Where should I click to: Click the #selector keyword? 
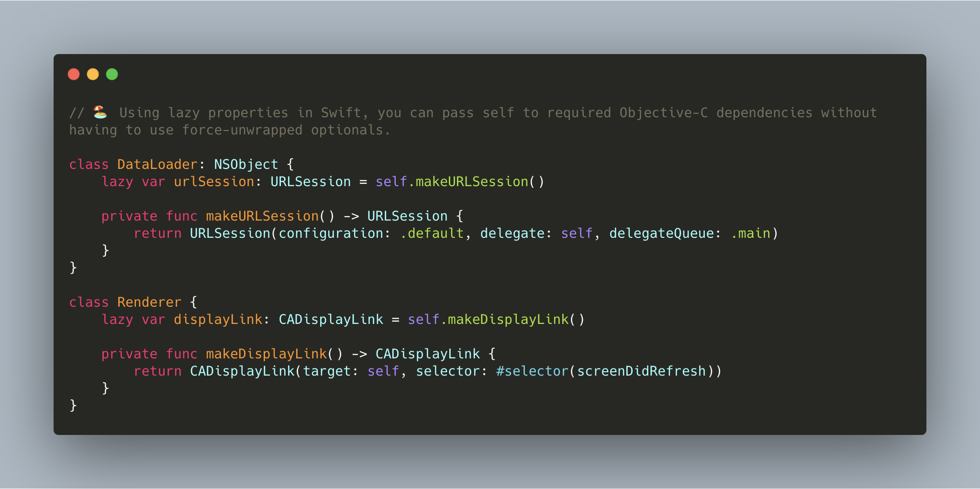532,371
